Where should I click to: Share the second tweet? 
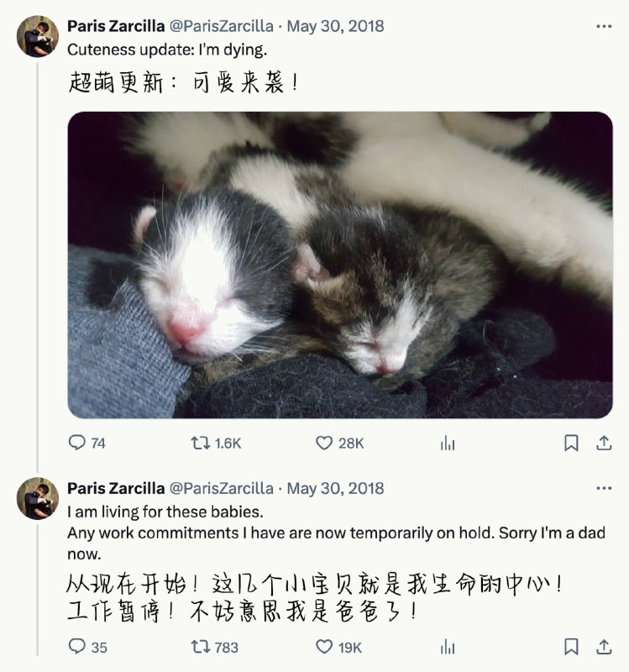604,647
